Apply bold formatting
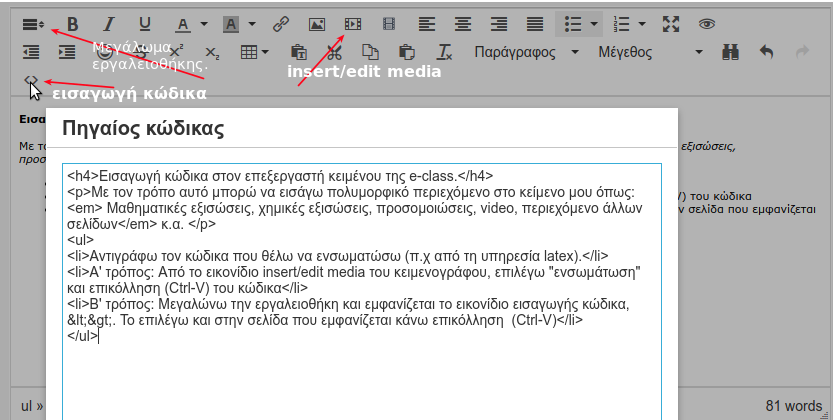 [72, 24]
